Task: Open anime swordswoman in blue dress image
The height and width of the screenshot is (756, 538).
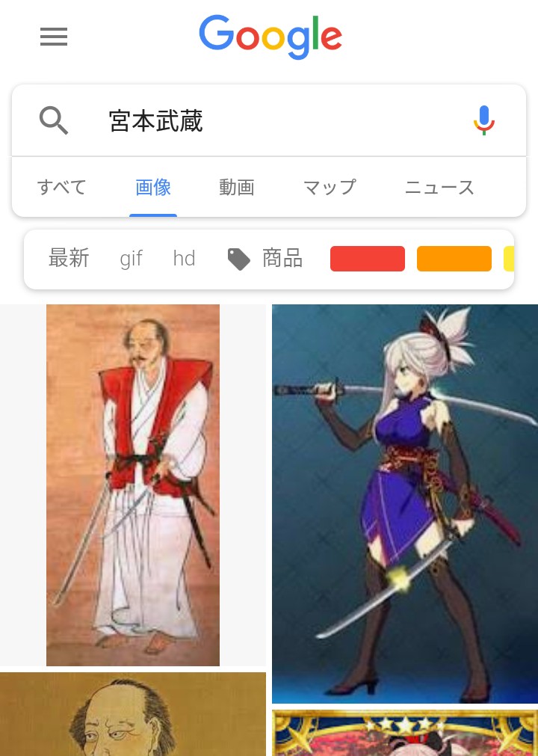Action: (x=405, y=503)
